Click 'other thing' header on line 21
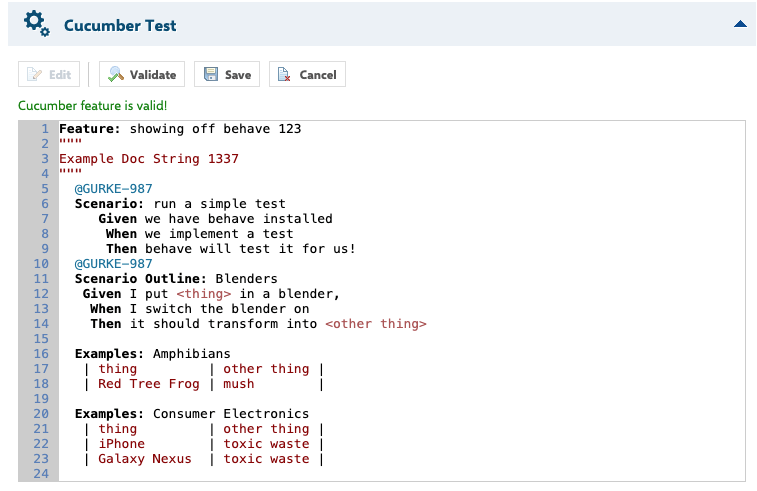The height and width of the screenshot is (491, 757). pos(266,429)
